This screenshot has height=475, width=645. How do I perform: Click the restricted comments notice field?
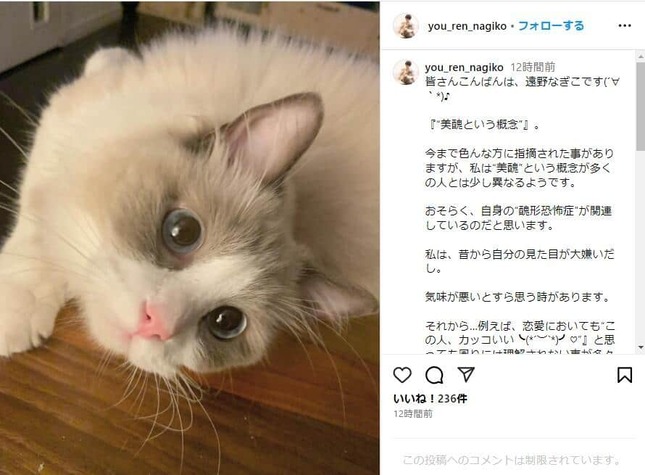(x=511, y=460)
